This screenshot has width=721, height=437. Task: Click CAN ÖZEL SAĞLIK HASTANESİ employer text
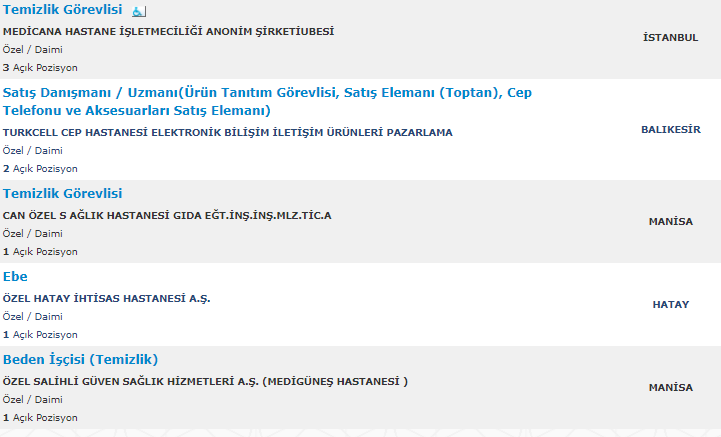pyautogui.click(x=167, y=215)
